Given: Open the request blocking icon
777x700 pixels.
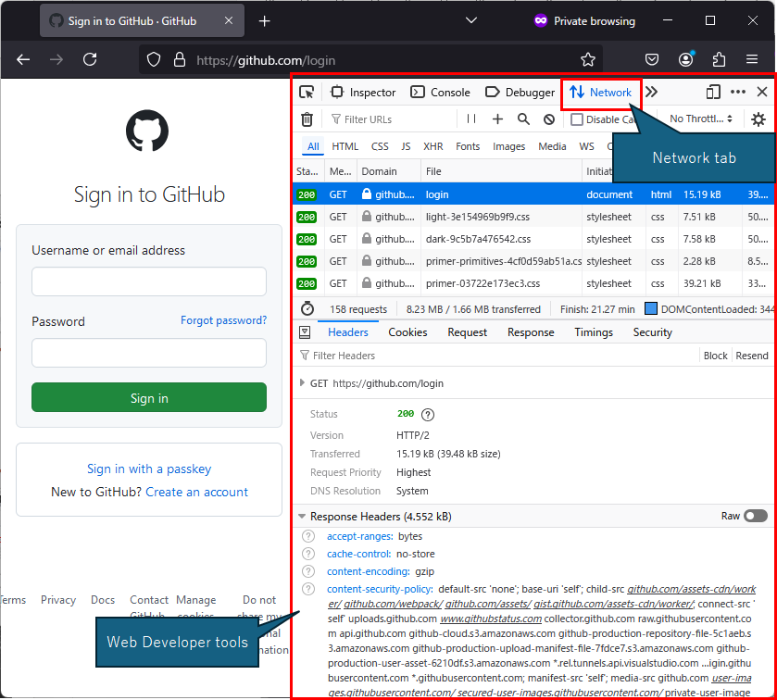Looking at the screenshot, I should click(549, 119).
